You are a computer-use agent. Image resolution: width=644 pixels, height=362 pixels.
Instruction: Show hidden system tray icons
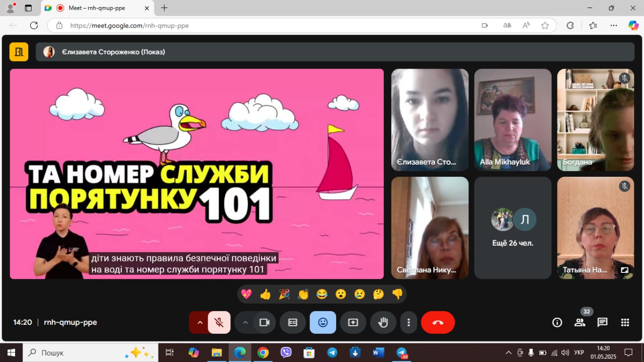click(508, 352)
